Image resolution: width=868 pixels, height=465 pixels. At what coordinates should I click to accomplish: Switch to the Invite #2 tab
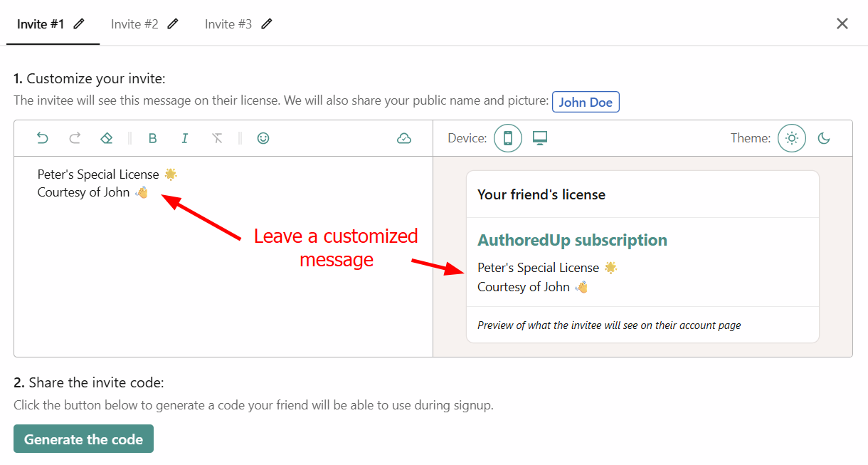pyautogui.click(x=134, y=24)
